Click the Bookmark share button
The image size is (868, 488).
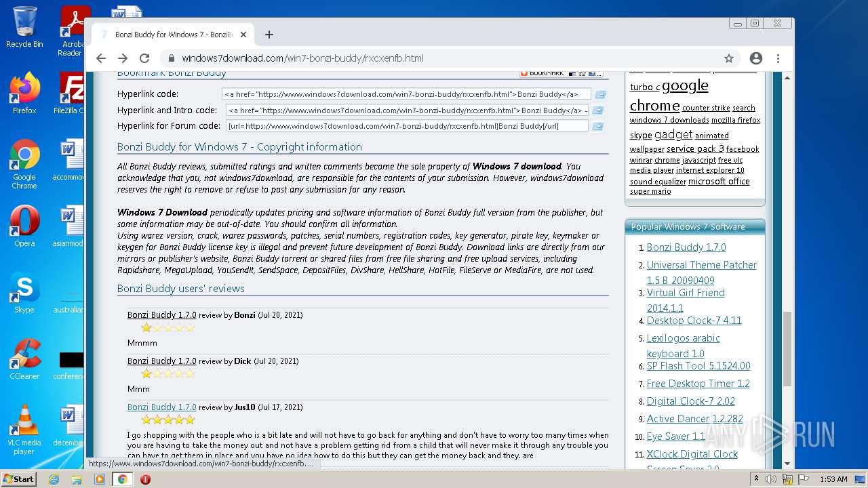[561, 73]
